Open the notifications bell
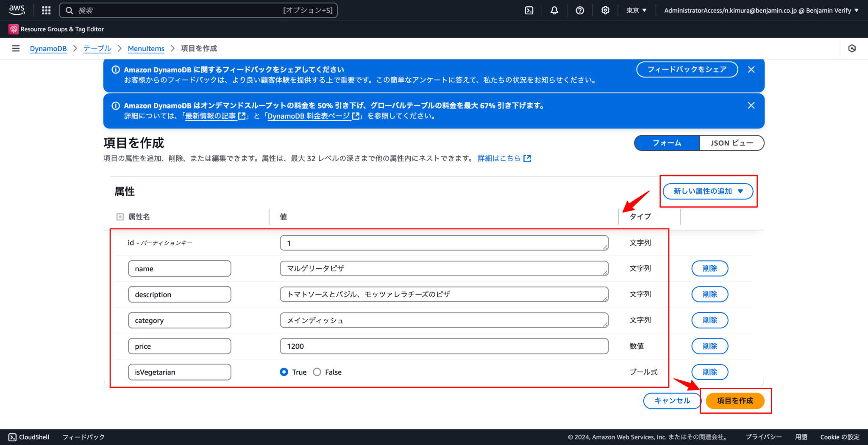868x445 pixels. pyautogui.click(x=554, y=10)
